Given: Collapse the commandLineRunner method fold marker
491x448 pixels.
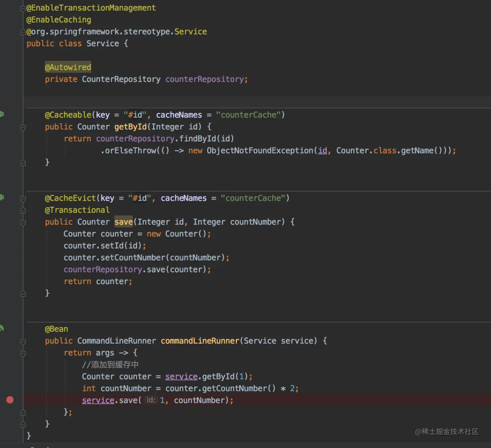Looking at the screenshot, I should pyautogui.click(x=23, y=342).
